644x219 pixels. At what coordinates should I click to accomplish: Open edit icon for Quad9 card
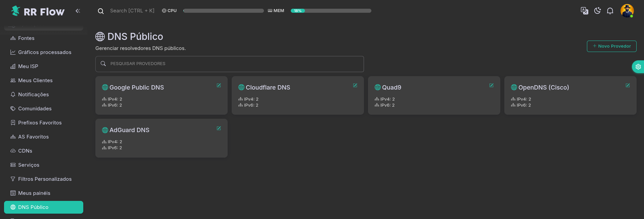coord(491,86)
